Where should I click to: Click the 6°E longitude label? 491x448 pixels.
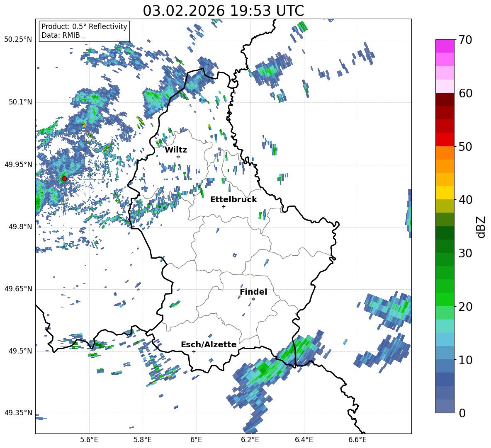(196, 440)
